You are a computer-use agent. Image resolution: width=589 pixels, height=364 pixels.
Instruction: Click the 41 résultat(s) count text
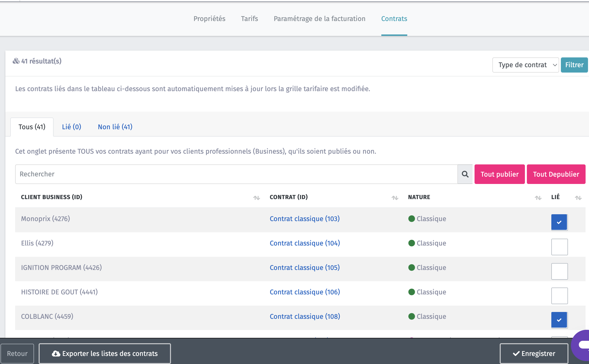click(x=41, y=61)
